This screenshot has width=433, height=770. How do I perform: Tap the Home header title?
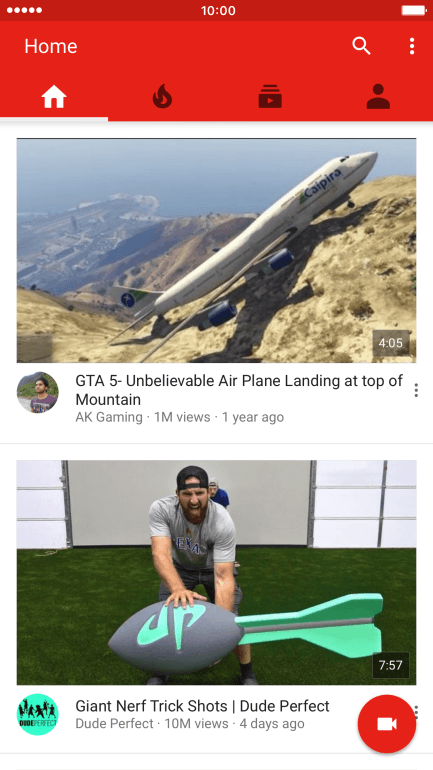click(x=51, y=46)
